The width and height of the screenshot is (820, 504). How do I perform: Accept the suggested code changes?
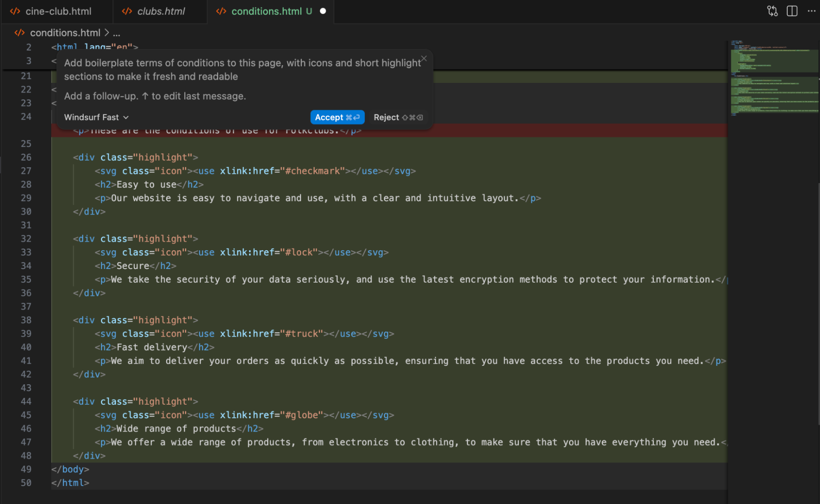pos(337,117)
